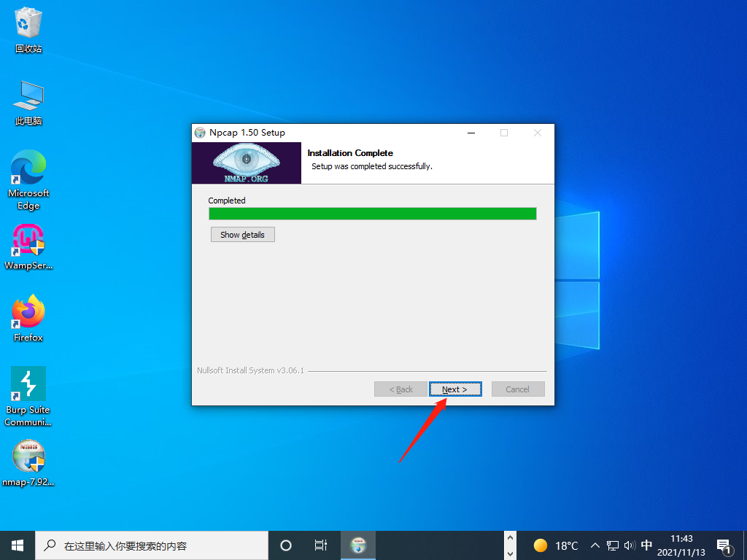This screenshot has width=747, height=560.
Task: Select the Burp Suite Community desktop shortcut
Action: tap(28, 396)
